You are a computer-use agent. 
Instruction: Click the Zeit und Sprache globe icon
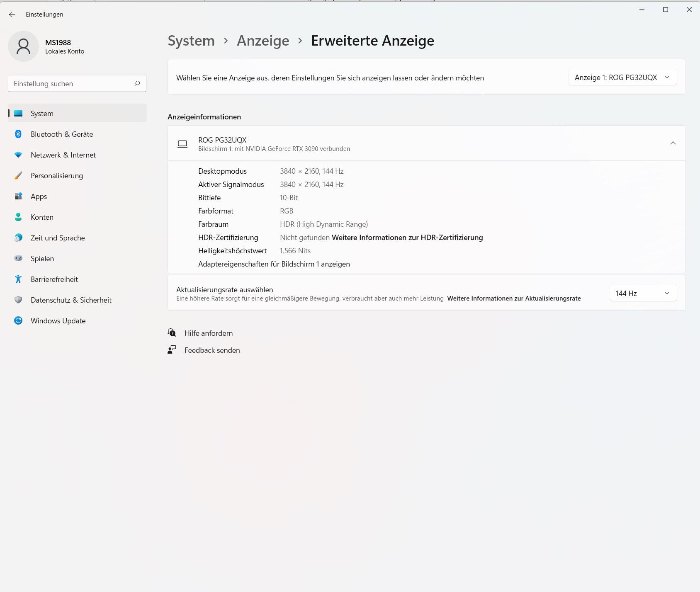pyautogui.click(x=18, y=238)
